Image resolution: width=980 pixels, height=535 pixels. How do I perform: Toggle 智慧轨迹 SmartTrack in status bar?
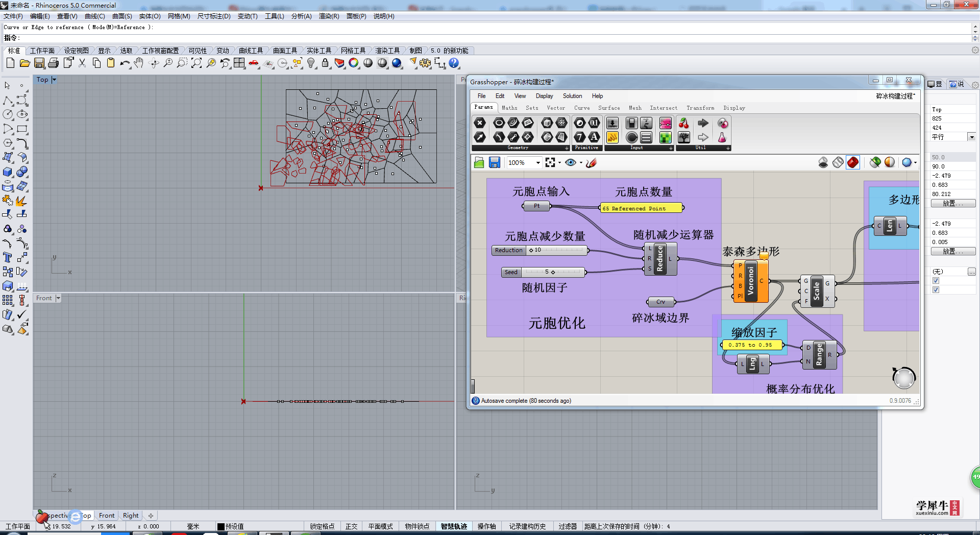tap(454, 526)
